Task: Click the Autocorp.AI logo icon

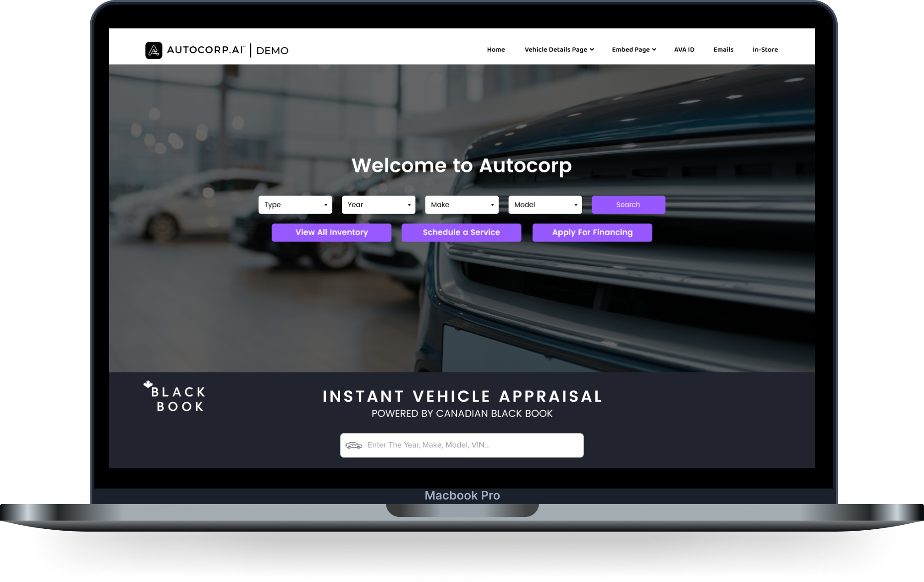Action: coord(154,50)
